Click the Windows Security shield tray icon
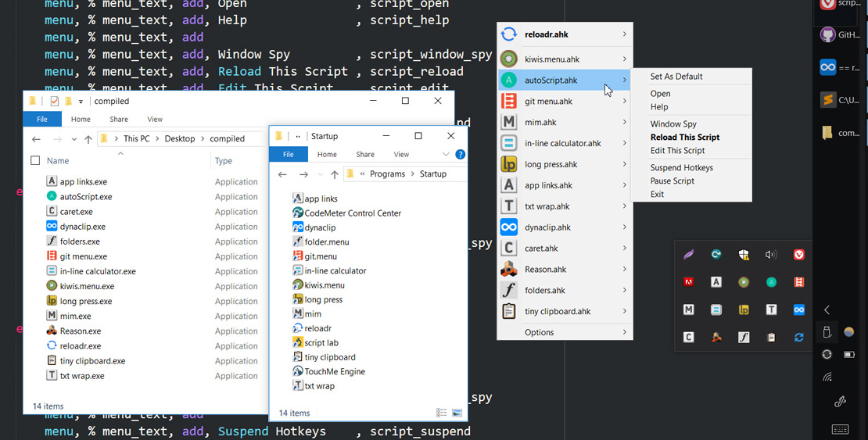 coord(744,255)
